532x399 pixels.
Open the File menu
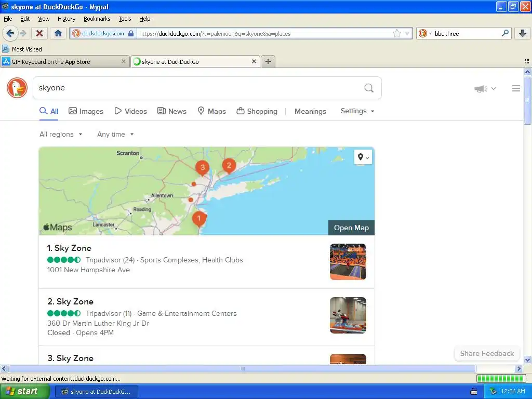[x=8, y=19]
